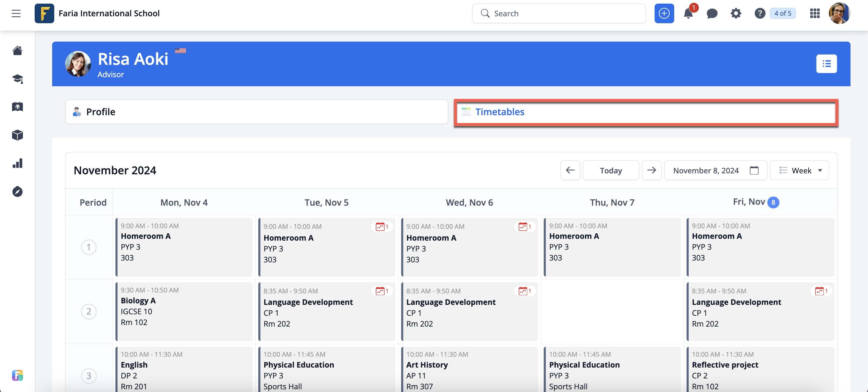Select the Timetables tab
The width and height of the screenshot is (868, 392).
tap(646, 112)
